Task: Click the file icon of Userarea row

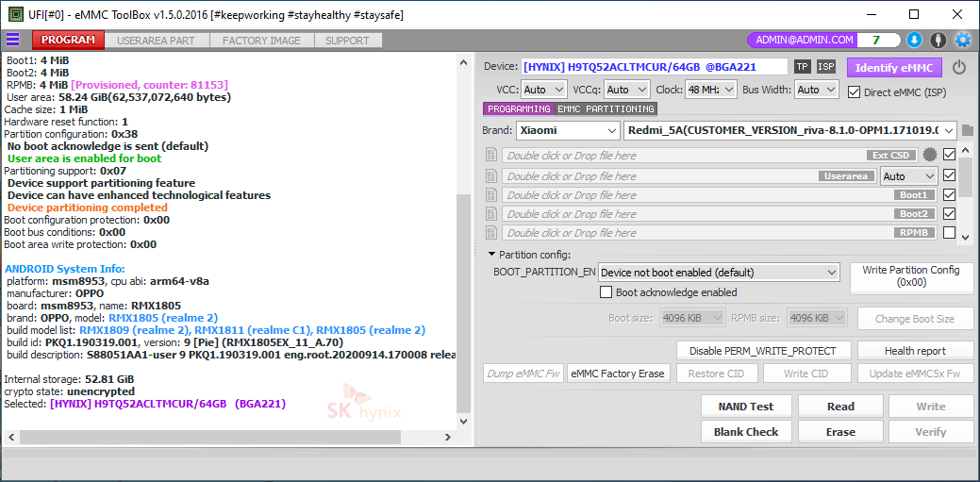Action: (x=490, y=175)
